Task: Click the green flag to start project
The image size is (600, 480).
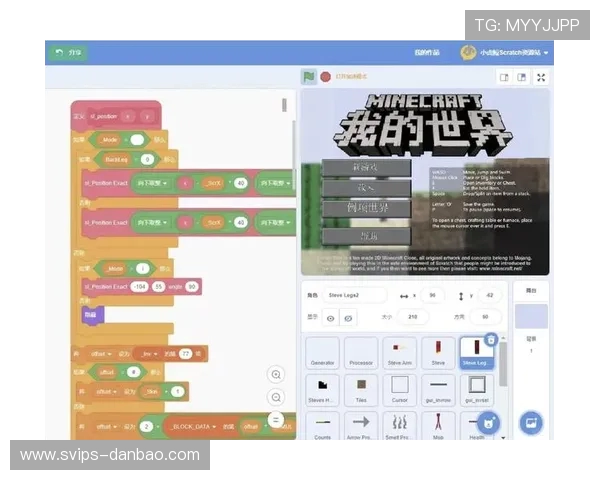Action: point(309,76)
